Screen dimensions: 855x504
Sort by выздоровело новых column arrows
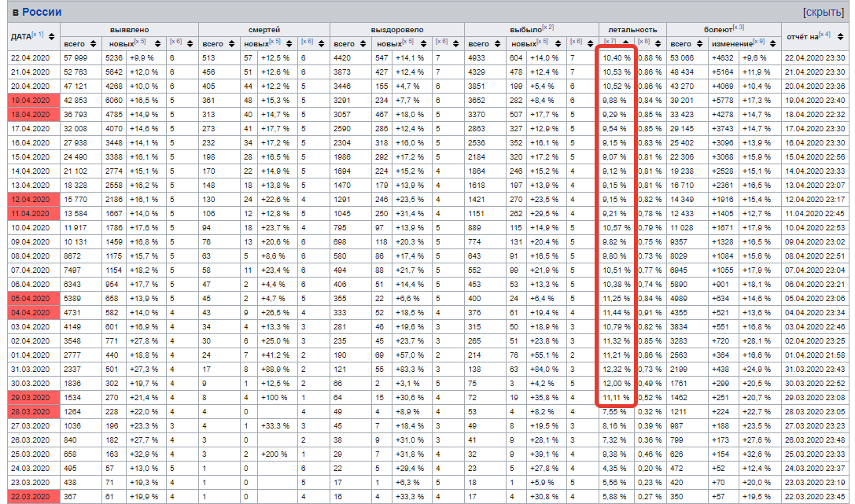pos(423,43)
